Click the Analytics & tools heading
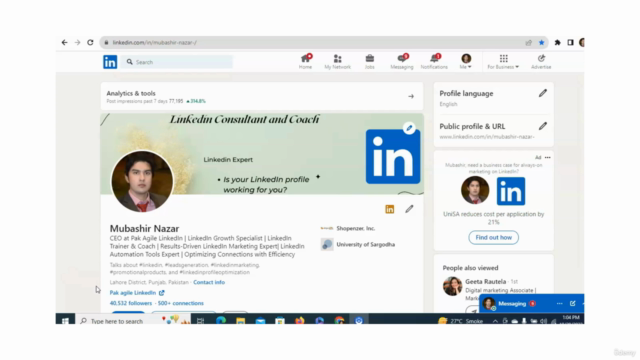Image resolution: width=640 pixels, height=360 pixels. tap(131, 93)
